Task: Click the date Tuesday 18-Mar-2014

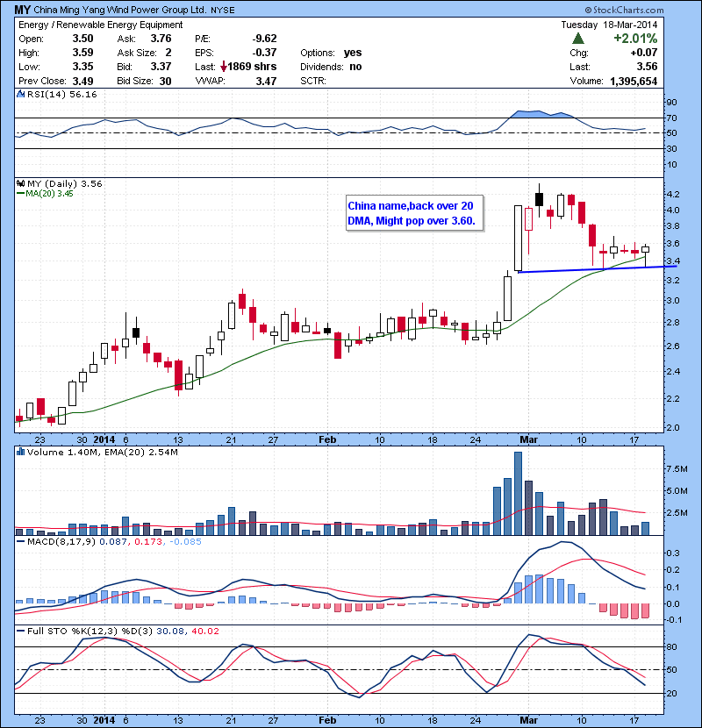Action: [x=609, y=25]
